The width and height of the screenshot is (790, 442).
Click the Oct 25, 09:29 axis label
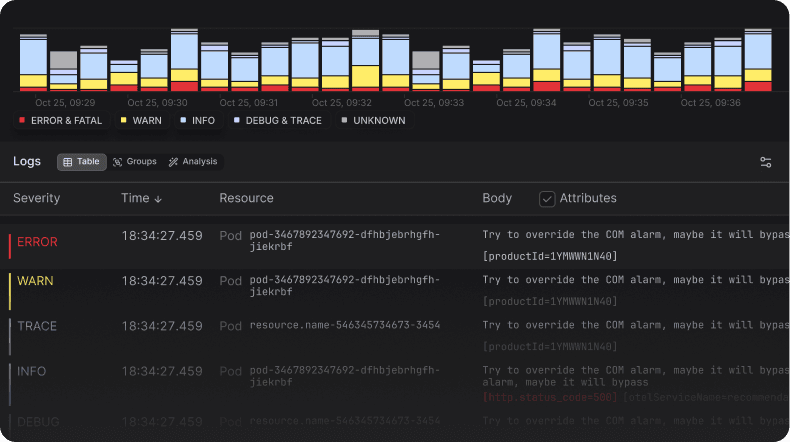(65, 103)
